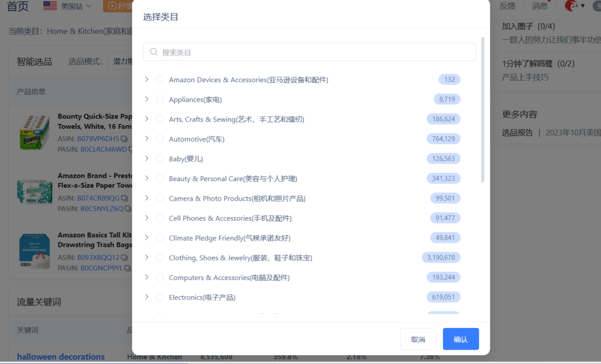Open Bounty paper towels product thumbnail
This screenshot has width=601, height=364.
35,132
